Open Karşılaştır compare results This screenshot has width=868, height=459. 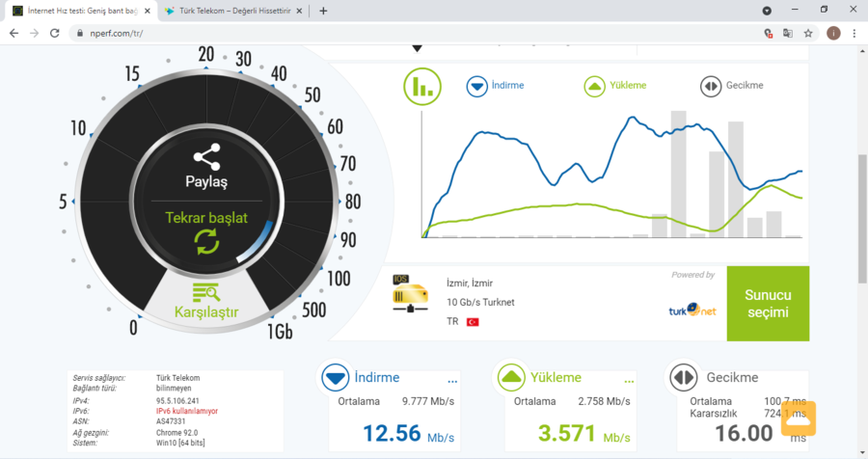pos(206,302)
